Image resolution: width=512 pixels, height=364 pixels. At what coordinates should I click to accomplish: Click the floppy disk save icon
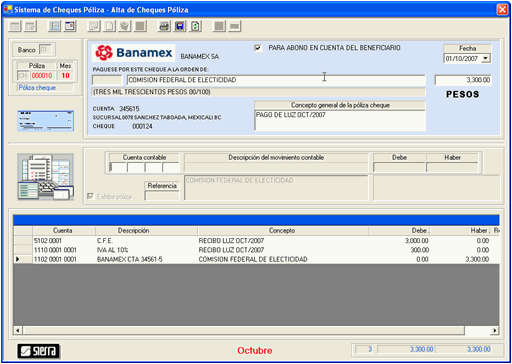point(180,26)
